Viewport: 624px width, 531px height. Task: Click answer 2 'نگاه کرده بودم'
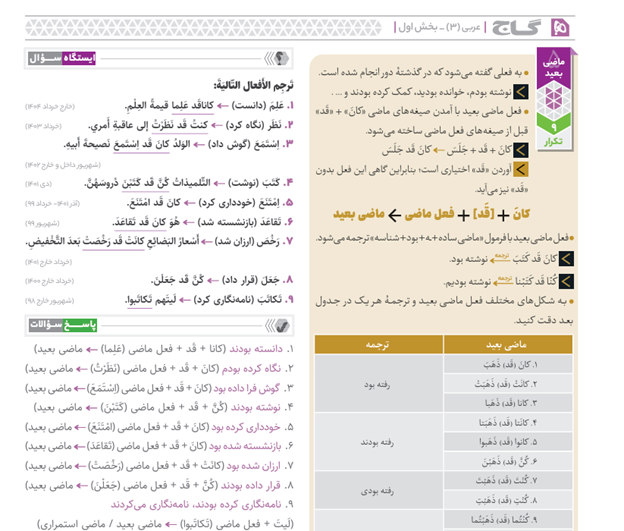(x=252, y=369)
